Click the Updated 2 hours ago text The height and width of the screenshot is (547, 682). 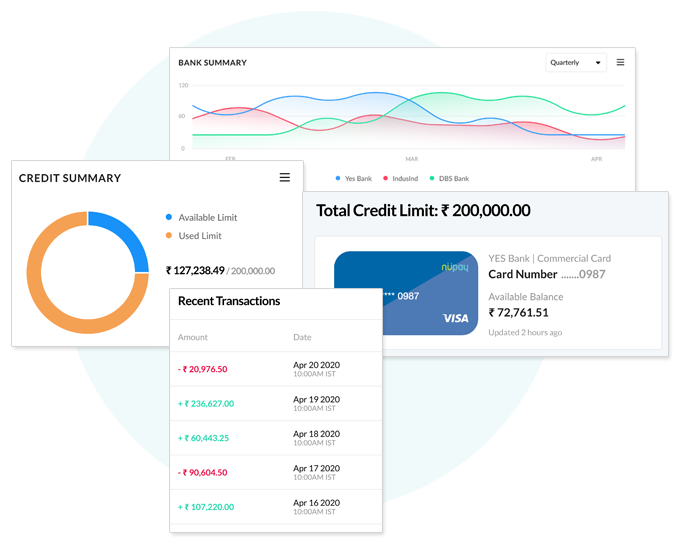point(525,332)
